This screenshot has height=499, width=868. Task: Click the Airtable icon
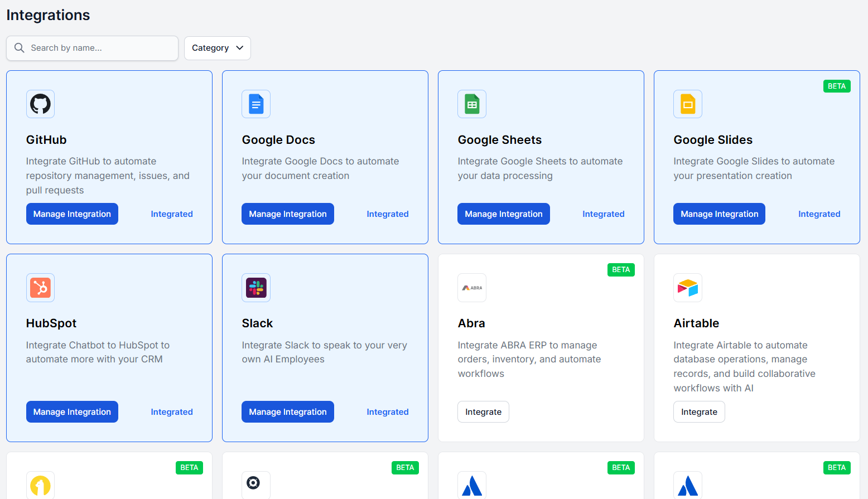688,288
